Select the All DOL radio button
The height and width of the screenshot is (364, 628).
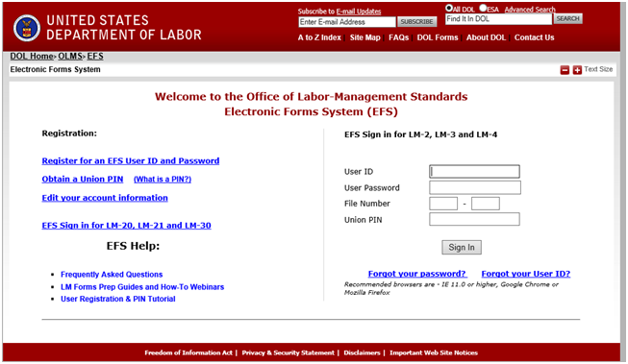449,8
